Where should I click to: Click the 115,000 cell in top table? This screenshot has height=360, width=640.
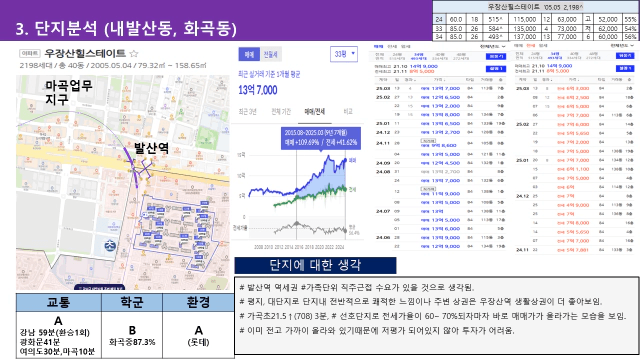tap(524, 20)
